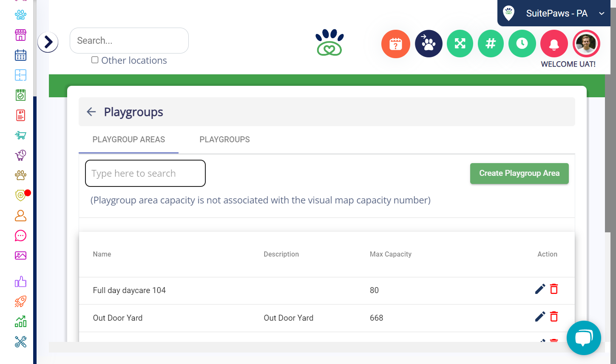The height and width of the screenshot is (364, 616).
Task: Sort by the Name column header
Action: click(102, 254)
